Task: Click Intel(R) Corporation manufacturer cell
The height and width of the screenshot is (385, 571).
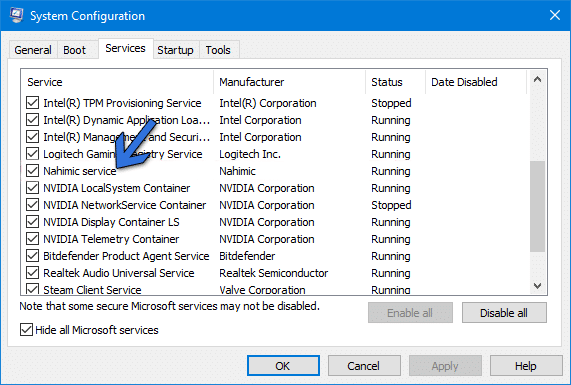Action: pyautogui.click(x=268, y=103)
